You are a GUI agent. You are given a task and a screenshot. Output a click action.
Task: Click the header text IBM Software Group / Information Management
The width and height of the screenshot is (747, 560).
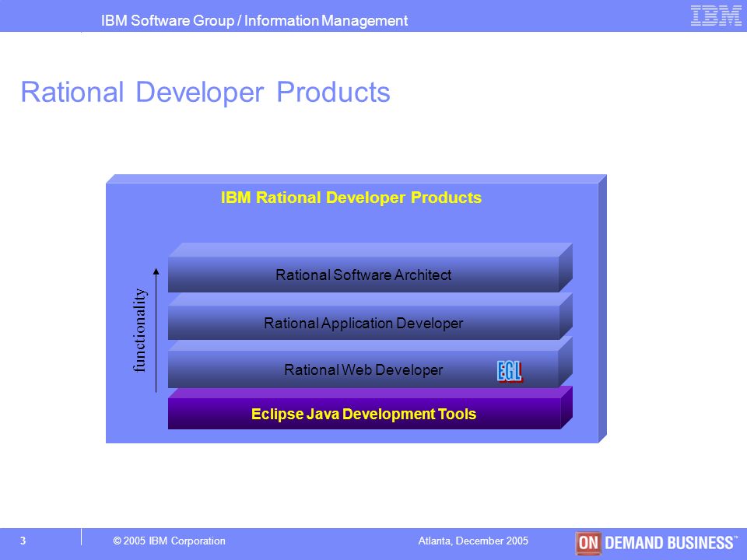pyautogui.click(x=254, y=20)
